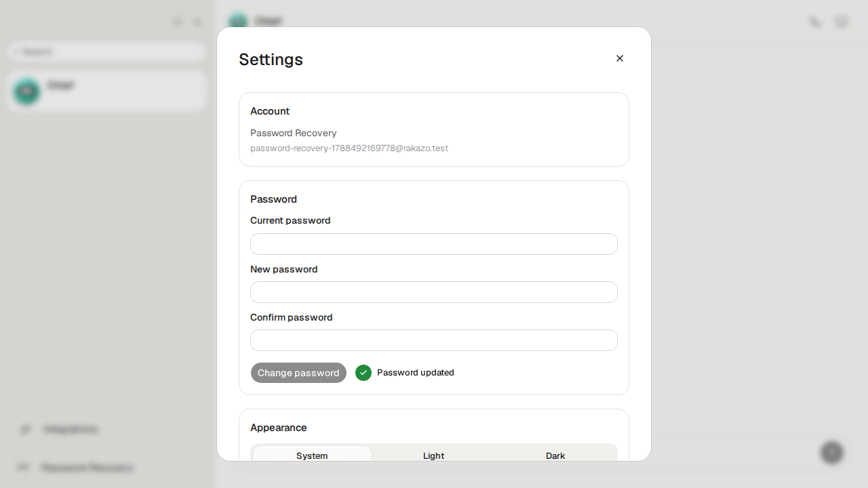Focus the Current password field

[x=434, y=244]
